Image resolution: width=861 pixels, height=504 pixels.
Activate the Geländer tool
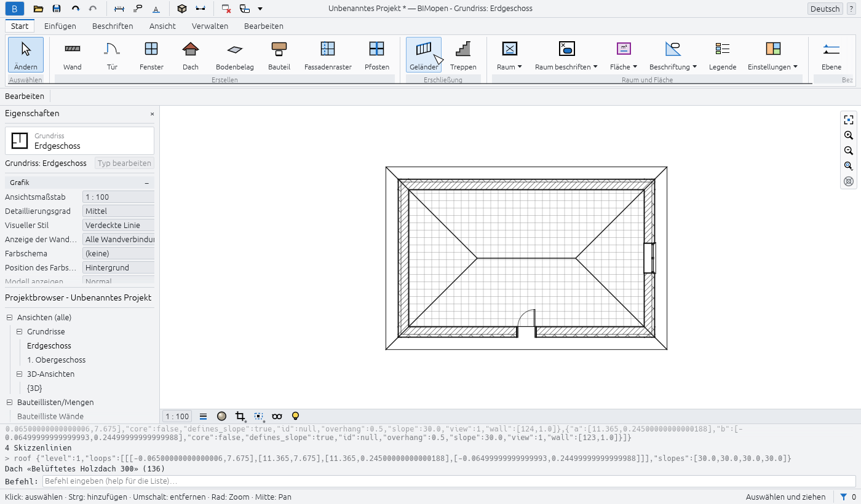424,55
